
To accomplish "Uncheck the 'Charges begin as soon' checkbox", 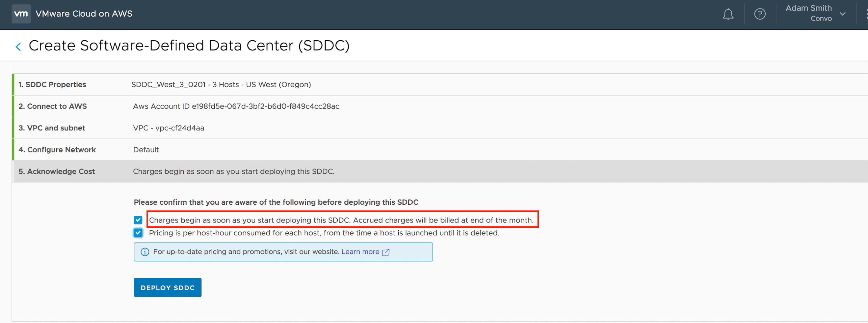I will tap(138, 220).
